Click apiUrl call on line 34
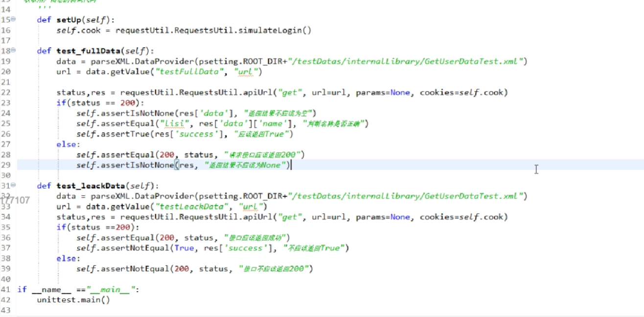This screenshot has width=644, height=317. (258, 217)
